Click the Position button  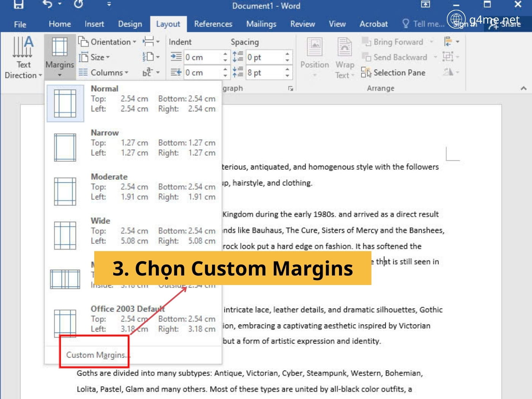pyautogui.click(x=315, y=57)
